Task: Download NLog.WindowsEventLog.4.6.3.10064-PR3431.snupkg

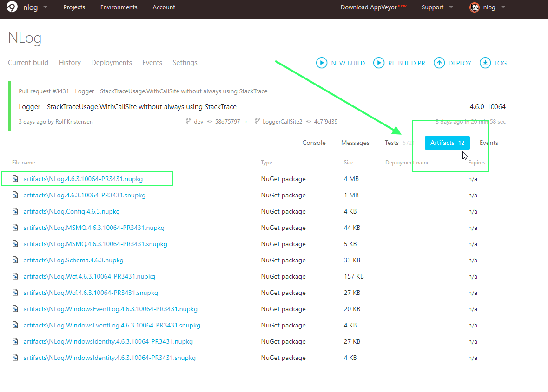Action: click(112, 325)
